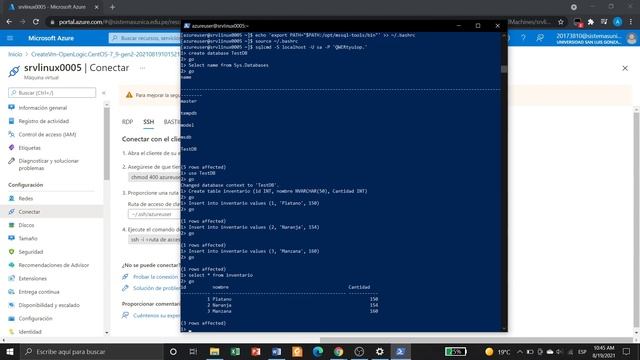Click the terminal window scrollbar thumb

[504, 69]
